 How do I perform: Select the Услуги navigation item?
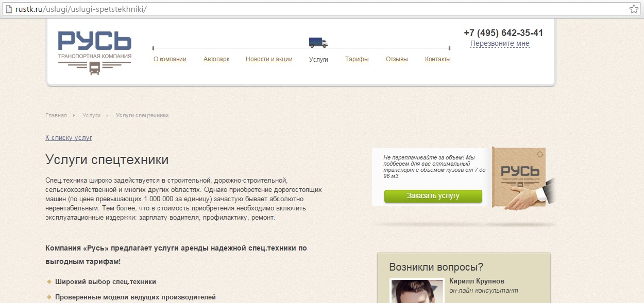click(318, 59)
